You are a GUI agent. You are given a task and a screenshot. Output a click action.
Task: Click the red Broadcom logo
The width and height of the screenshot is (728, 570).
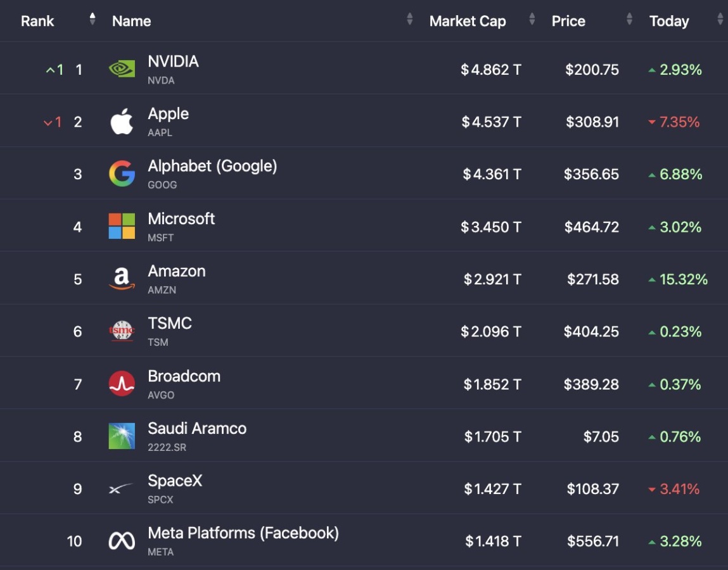(x=122, y=383)
